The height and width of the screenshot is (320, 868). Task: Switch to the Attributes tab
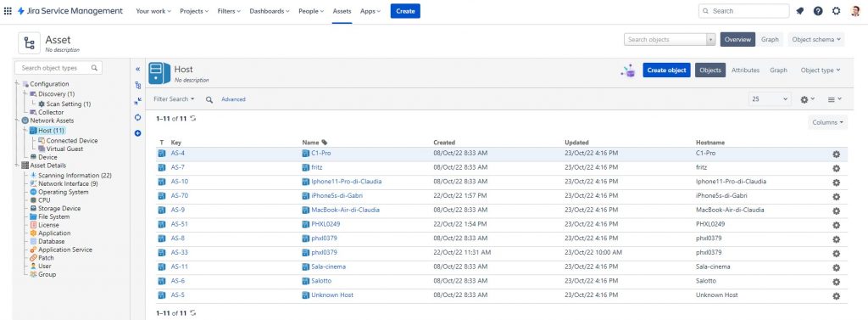click(745, 70)
